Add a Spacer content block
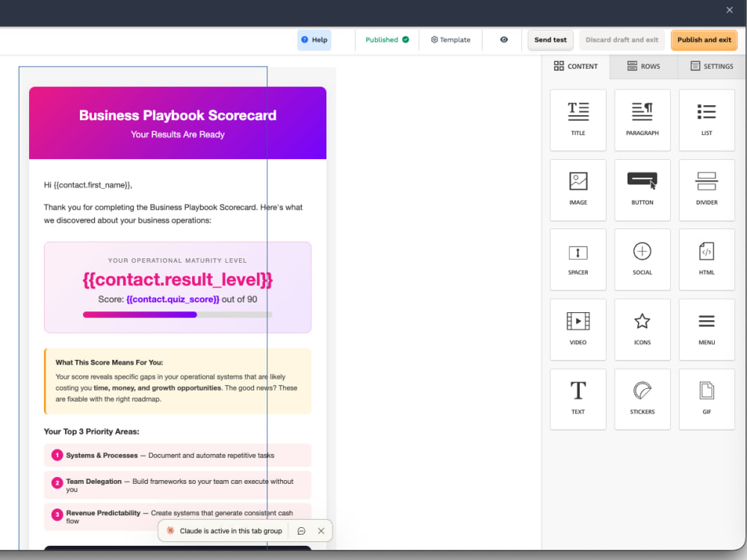The width and height of the screenshot is (747, 560). coord(578,260)
